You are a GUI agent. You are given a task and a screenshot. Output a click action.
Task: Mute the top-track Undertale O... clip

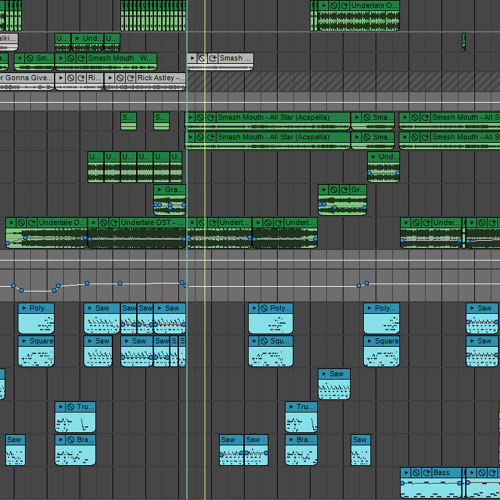[x=334, y=6]
